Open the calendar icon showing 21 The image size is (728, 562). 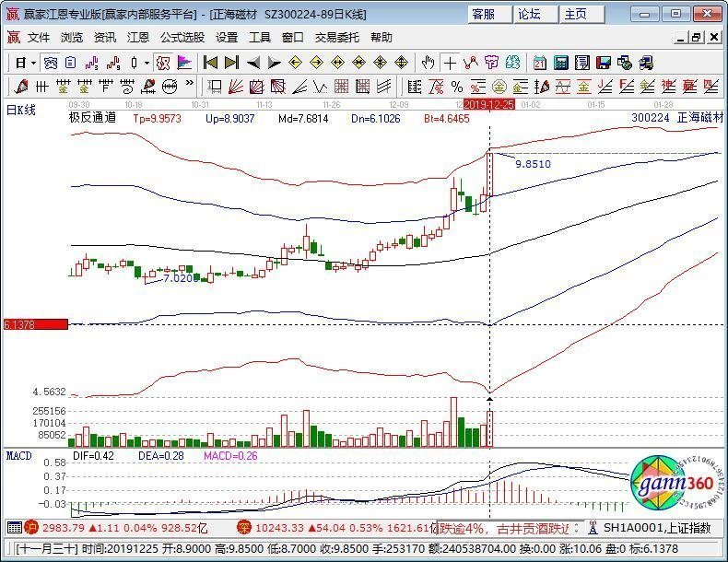pos(539,63)
